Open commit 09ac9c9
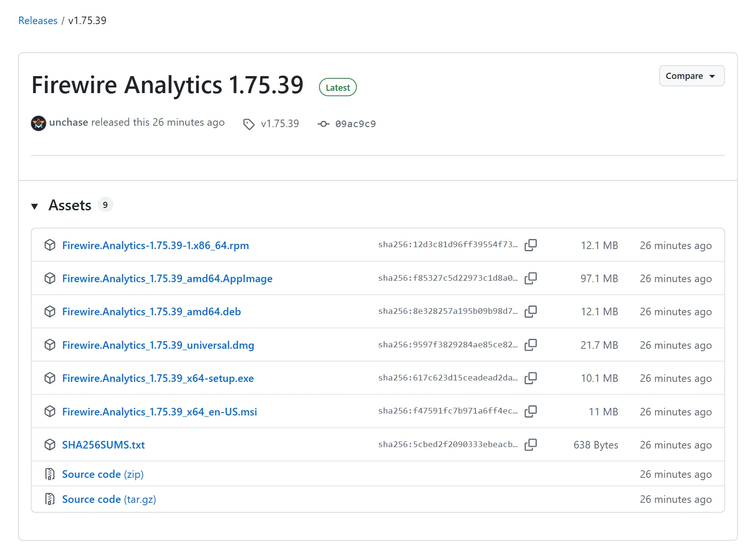756x552 pixels. [x=355, y=124]
